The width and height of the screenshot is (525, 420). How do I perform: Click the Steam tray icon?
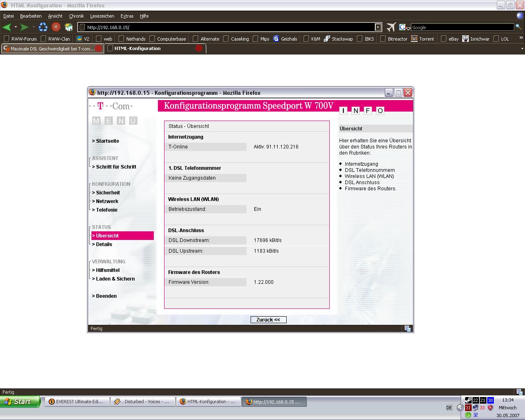[x=468, y=400]
